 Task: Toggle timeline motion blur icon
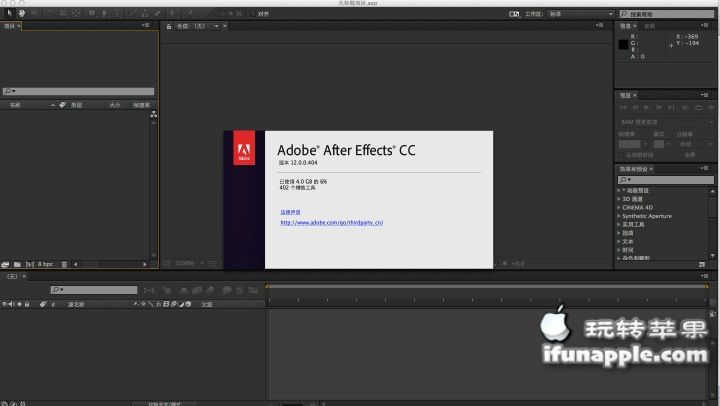point(211,290)
